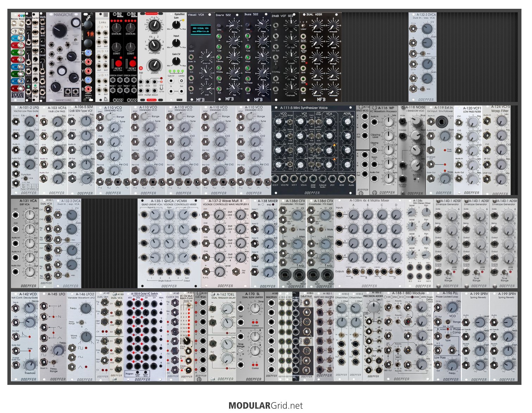Image resolution: width=532 pixels, height=413 pixels.
Task: Click the Rotate input jack on Clock Divider
Action: (14, 24)
